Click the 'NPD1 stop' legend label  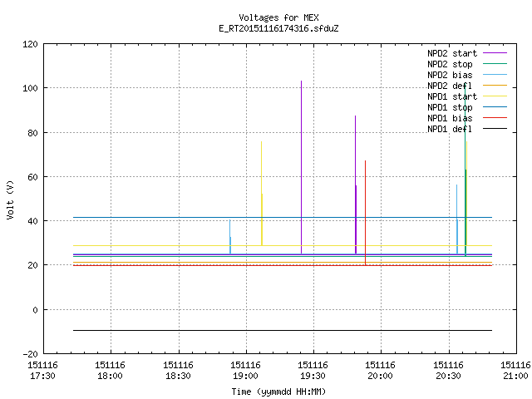click(x=450, y=107)
